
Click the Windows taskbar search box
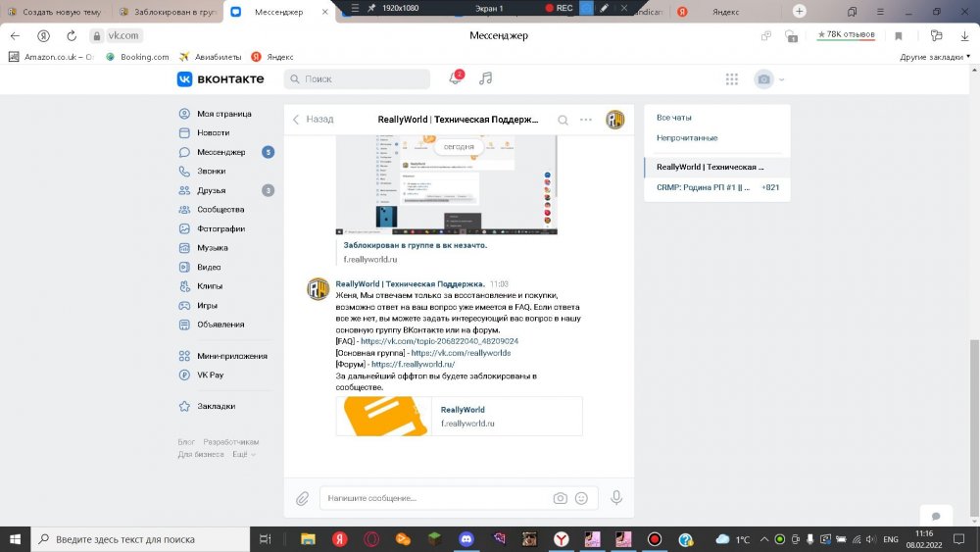(140, 539)
